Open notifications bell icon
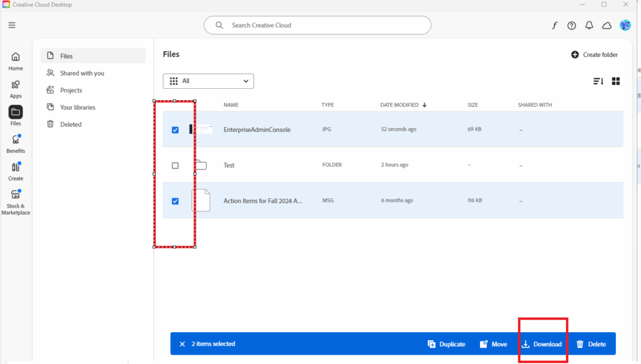This screenshot has height=364, width=641. (589, 26)
